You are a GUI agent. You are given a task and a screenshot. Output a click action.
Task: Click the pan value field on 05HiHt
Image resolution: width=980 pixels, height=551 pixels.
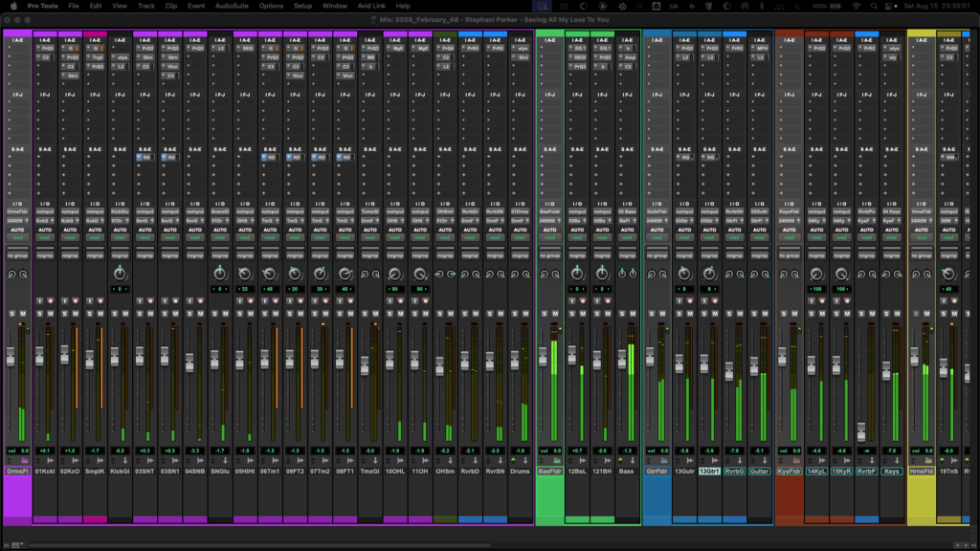click(x=245, y=289)
